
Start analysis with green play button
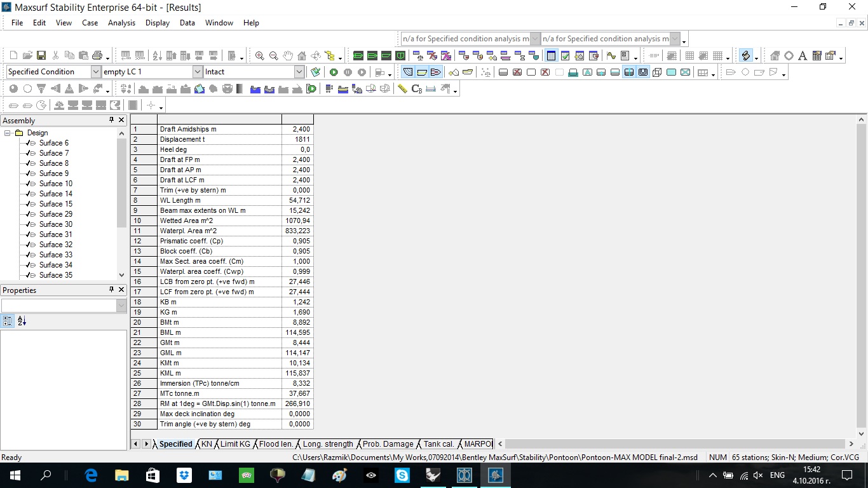pyautogui.click(x=334, y=72)
